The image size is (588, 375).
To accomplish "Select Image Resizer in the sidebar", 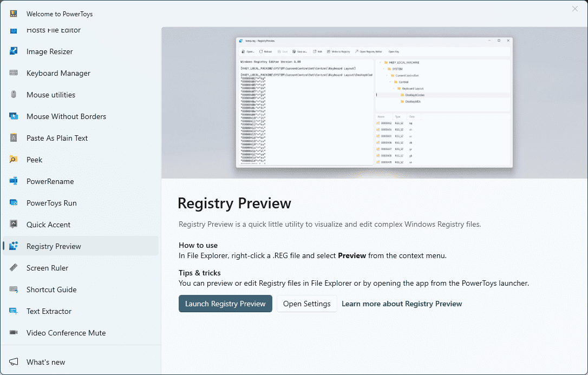I will click(80, 51).
